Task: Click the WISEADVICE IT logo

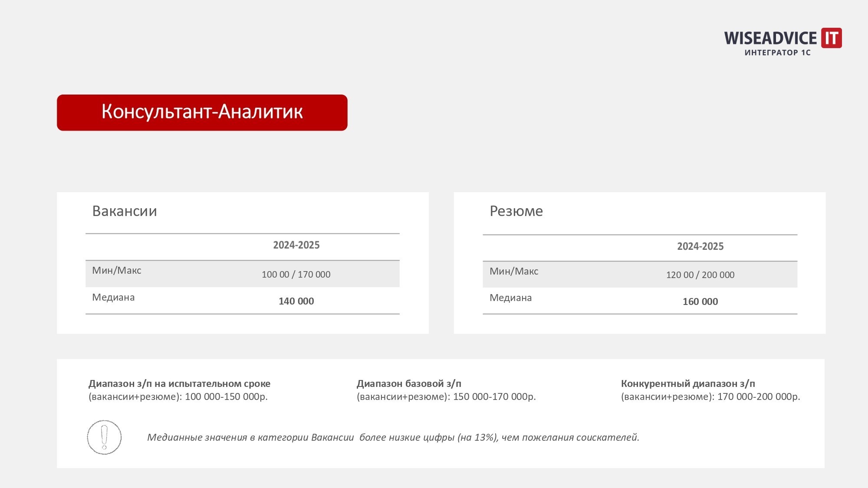Action: click(783, 42)
